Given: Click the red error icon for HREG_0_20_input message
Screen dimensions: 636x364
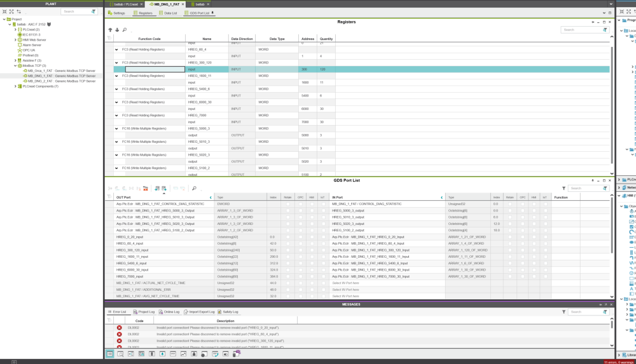Looking at the screenshot, I should pyautogui.click(x=119, y=328).
